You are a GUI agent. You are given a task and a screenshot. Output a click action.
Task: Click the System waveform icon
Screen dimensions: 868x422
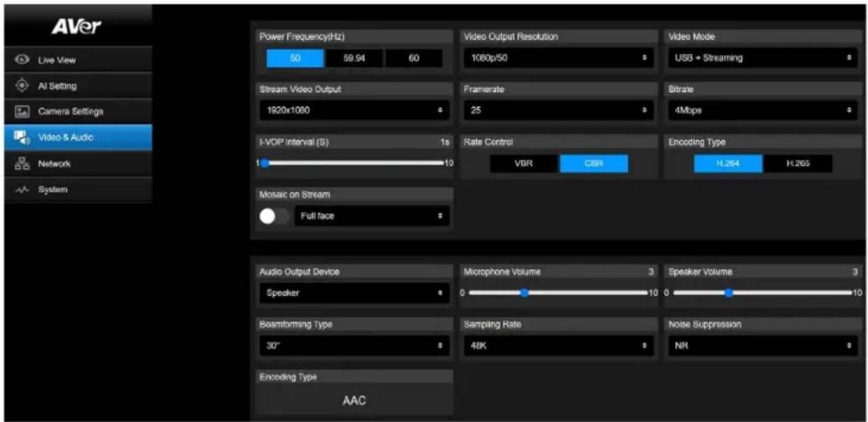(23, 190)
